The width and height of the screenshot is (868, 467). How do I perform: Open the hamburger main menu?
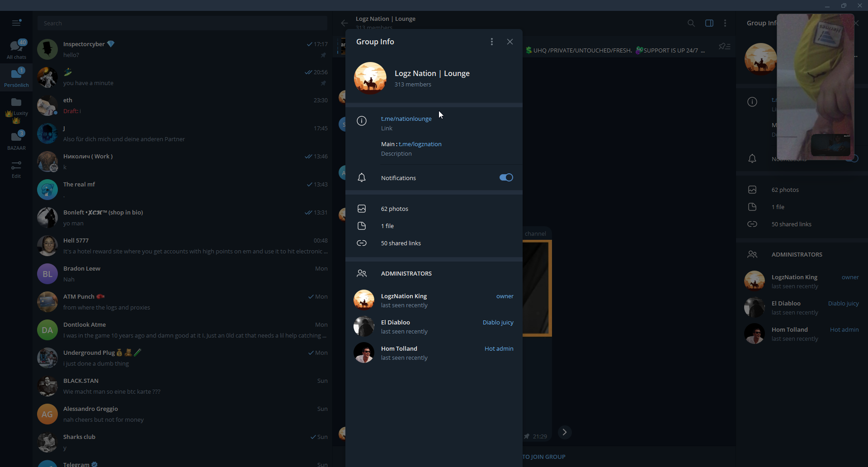tap(16, 23)
